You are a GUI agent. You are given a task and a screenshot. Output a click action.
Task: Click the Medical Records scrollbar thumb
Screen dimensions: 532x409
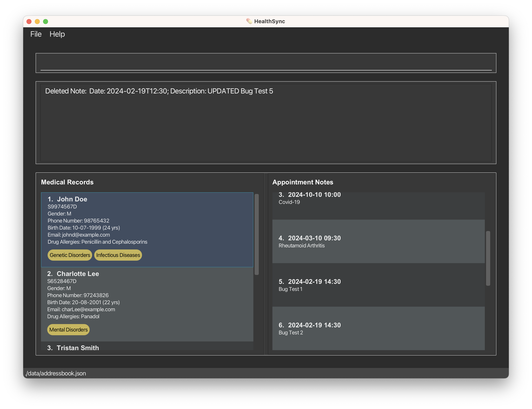[256, 234]
